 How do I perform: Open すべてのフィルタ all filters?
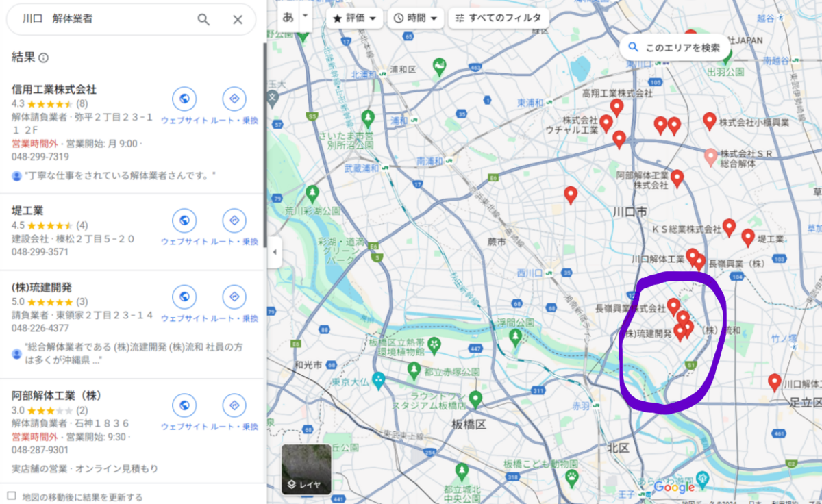[498, 18]
